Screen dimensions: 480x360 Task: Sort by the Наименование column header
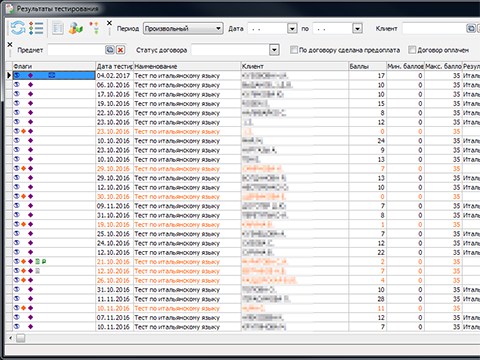click(187, 66)
